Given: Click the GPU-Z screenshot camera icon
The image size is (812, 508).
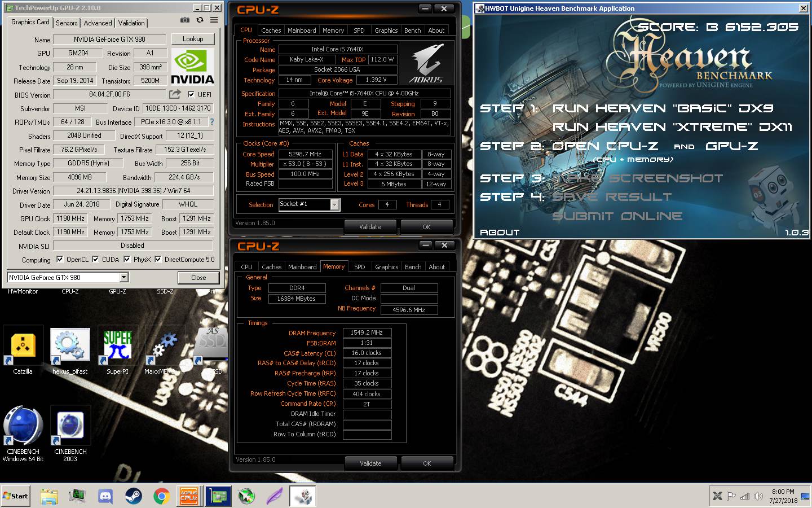Looking at the screenshot, I should [184, 20].
